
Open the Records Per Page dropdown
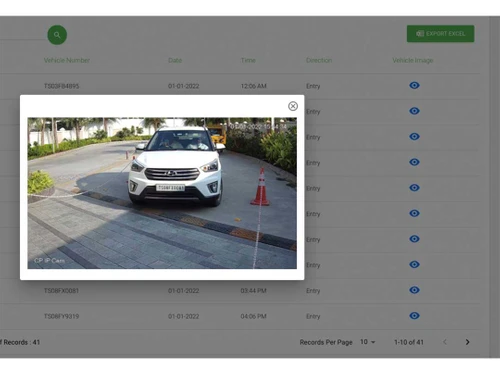coord(368,342)
